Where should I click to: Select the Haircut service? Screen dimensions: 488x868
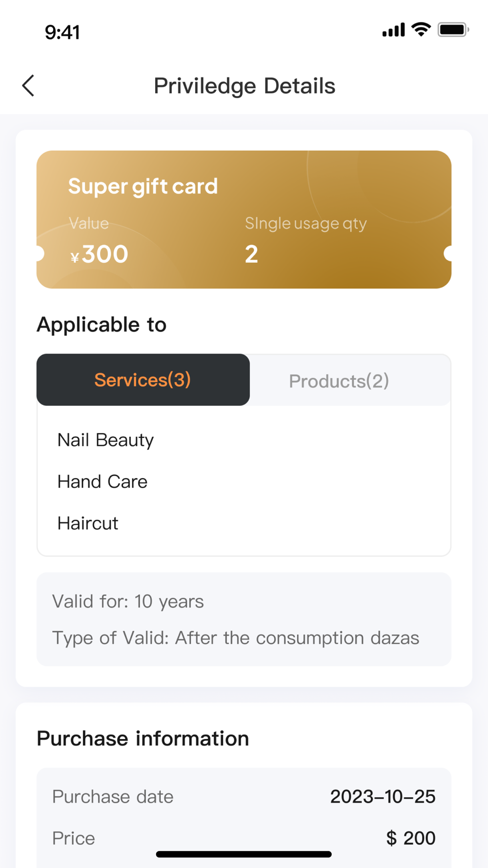[88, 523]
